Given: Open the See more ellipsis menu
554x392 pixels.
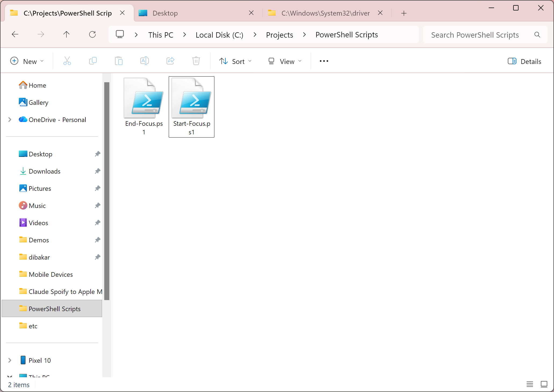Looking at the screenshot, I should 324,61.
